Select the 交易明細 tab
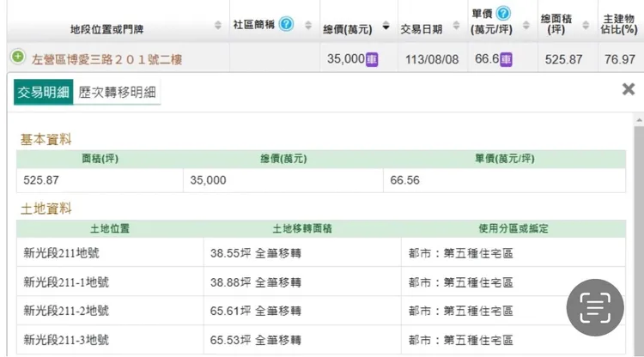The height and width of the screenshot is (357, 644). coord(43,92)
